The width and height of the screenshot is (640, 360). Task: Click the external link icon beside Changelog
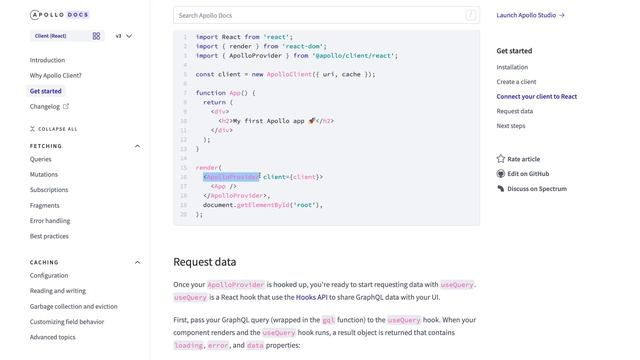click(x=66, y=107)
